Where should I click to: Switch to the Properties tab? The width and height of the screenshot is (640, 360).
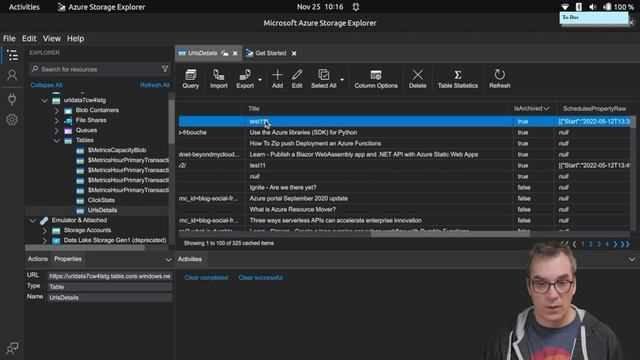(68, 259)
